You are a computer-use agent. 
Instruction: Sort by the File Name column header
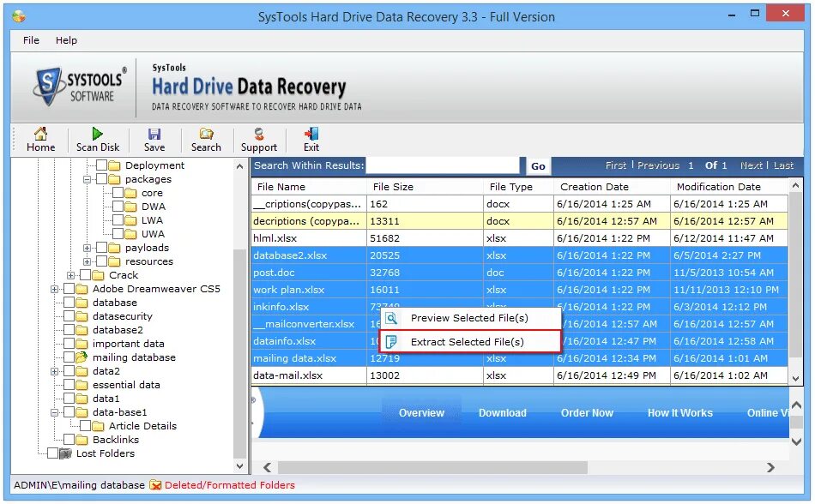309,187
